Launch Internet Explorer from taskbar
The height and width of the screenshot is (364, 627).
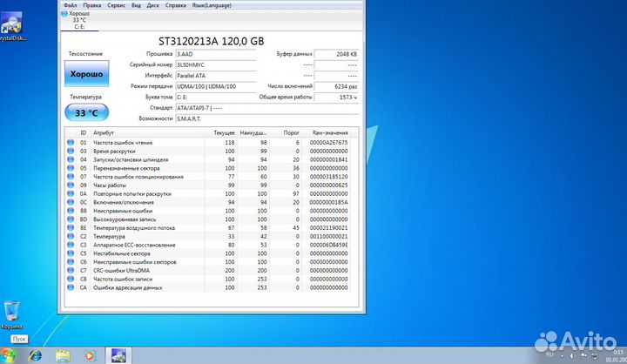[36, 355]
